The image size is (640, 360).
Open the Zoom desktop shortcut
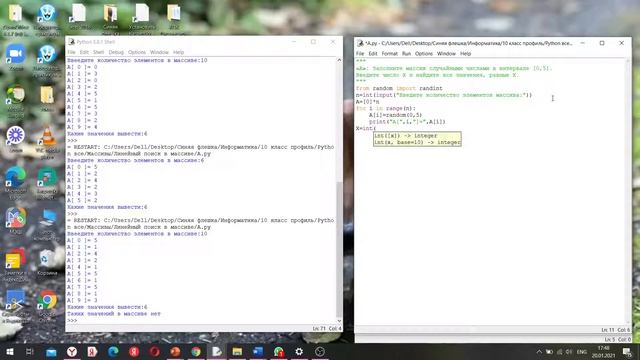(16, 57)
